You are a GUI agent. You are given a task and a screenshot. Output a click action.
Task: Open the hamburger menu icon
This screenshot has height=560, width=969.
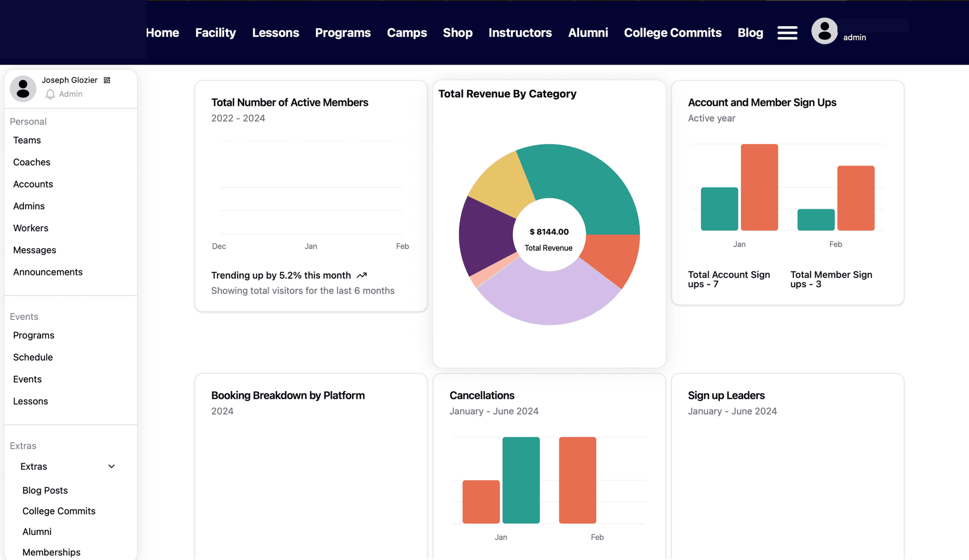(x=787, y=33)
